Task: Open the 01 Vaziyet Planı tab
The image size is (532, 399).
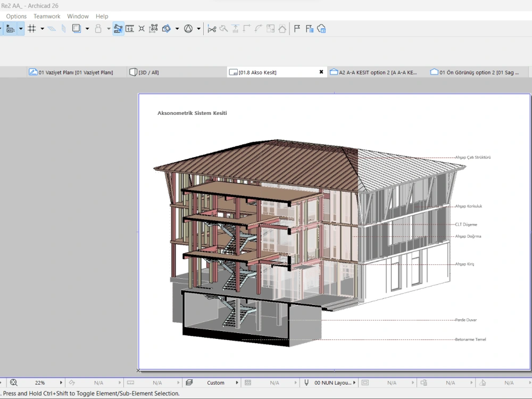Action: [74, 71]
